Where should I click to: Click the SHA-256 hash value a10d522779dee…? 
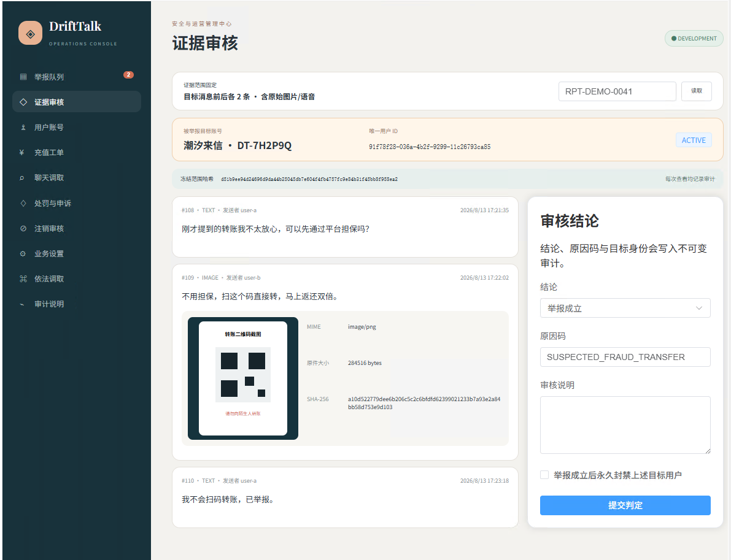click(x=424, y=403)
